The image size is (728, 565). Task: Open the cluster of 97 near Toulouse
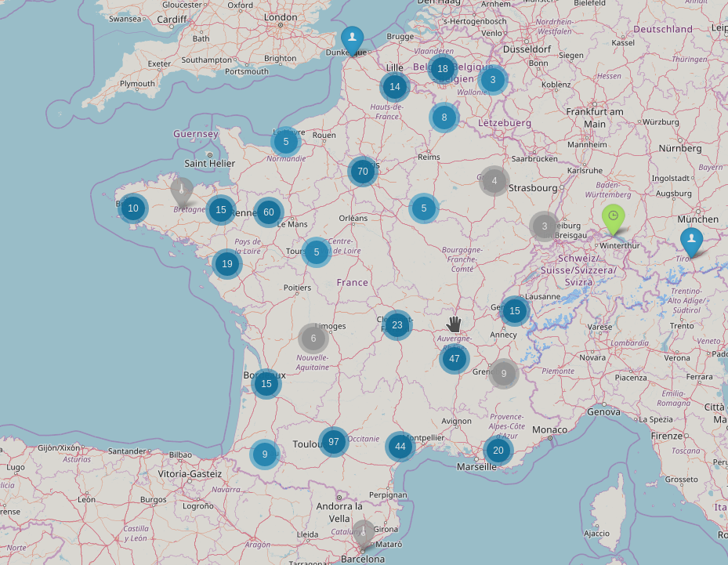tap(333, 441)
